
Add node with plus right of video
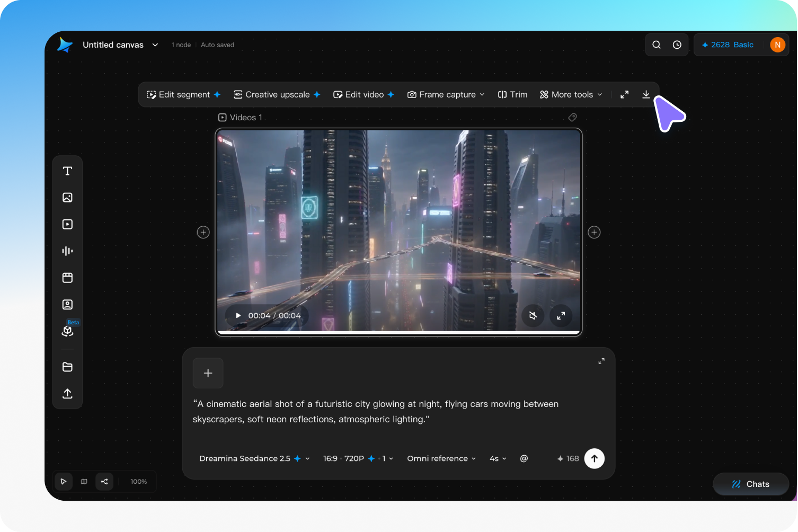pyautogui.click(x=594, y=232)
